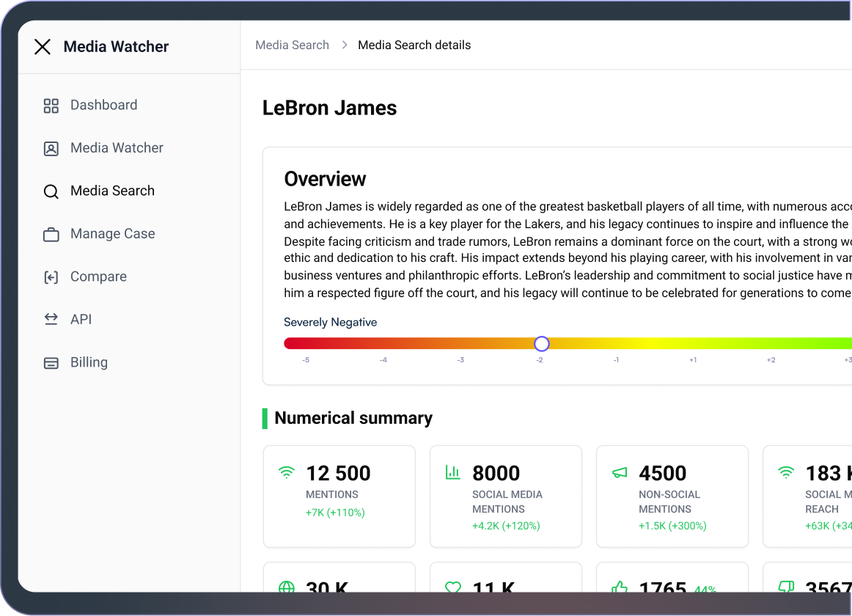
Task: Click the +7K (+110%) change value
Action: click(x=335, y=513)
